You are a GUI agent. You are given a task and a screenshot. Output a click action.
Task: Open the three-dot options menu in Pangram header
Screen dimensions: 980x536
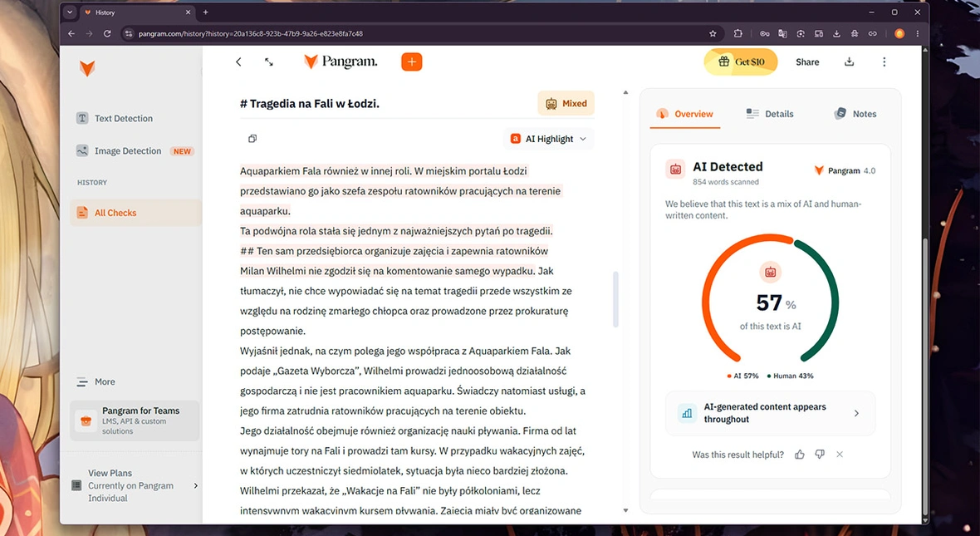[x=884, y=62]
